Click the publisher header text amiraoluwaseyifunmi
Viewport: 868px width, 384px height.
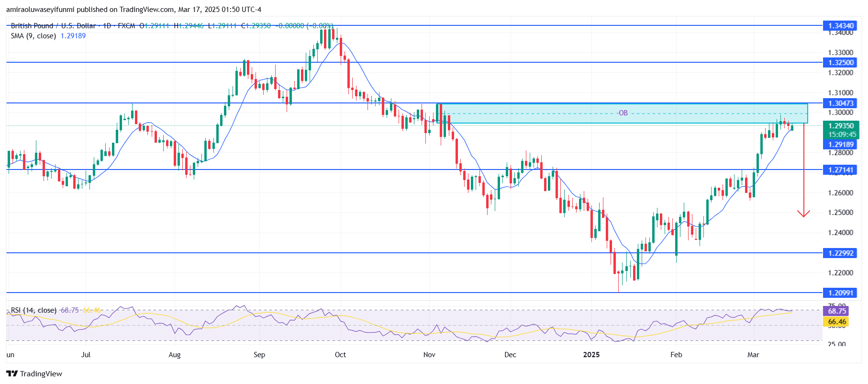[40, 10]
